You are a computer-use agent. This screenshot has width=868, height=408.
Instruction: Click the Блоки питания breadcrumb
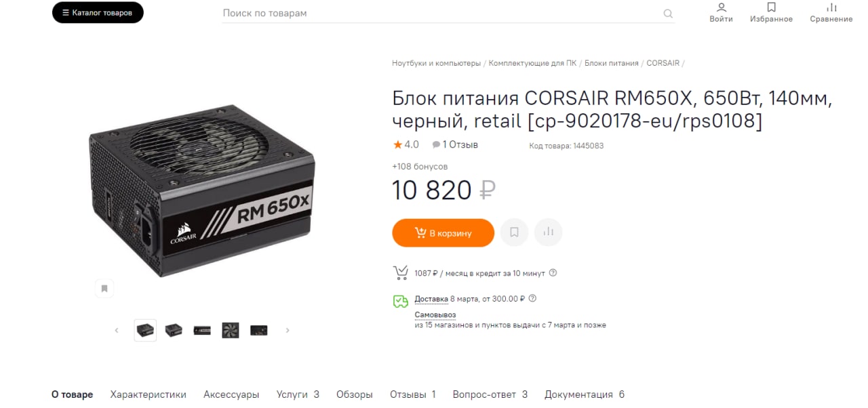pyautogui.click(x=612, y=63)
